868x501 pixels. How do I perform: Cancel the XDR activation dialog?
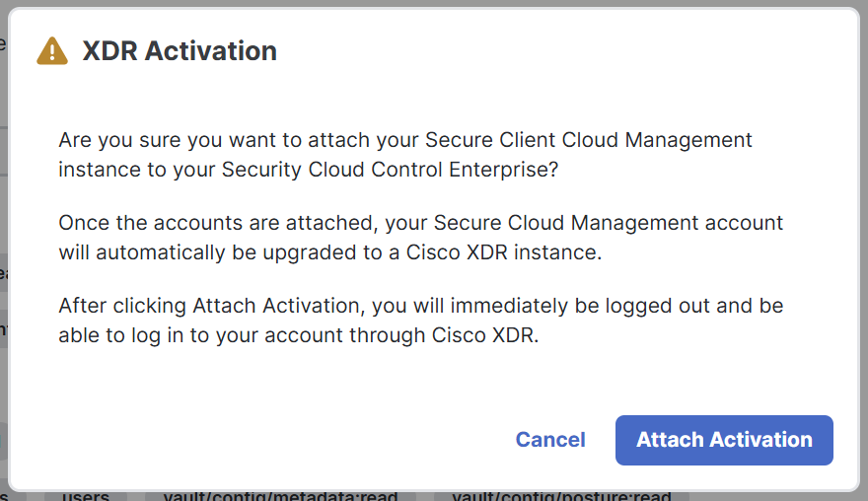pyautogui.click(x=550, y=440)
